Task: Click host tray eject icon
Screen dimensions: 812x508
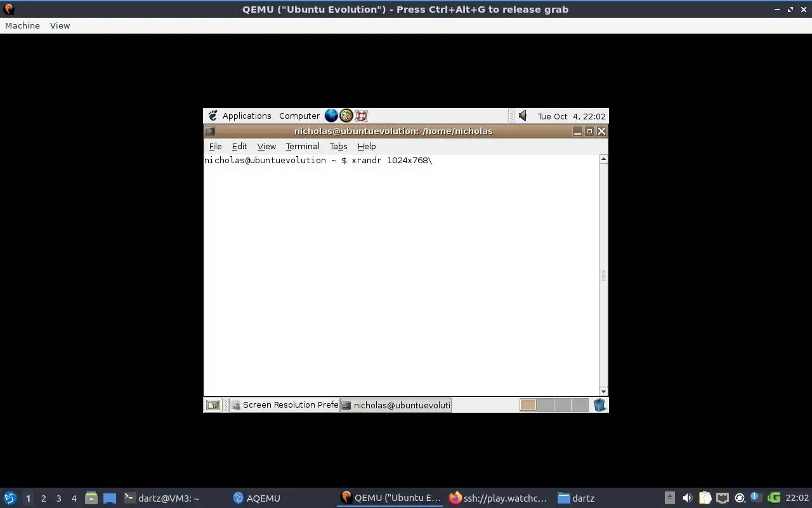Action: tap(670, 498)
